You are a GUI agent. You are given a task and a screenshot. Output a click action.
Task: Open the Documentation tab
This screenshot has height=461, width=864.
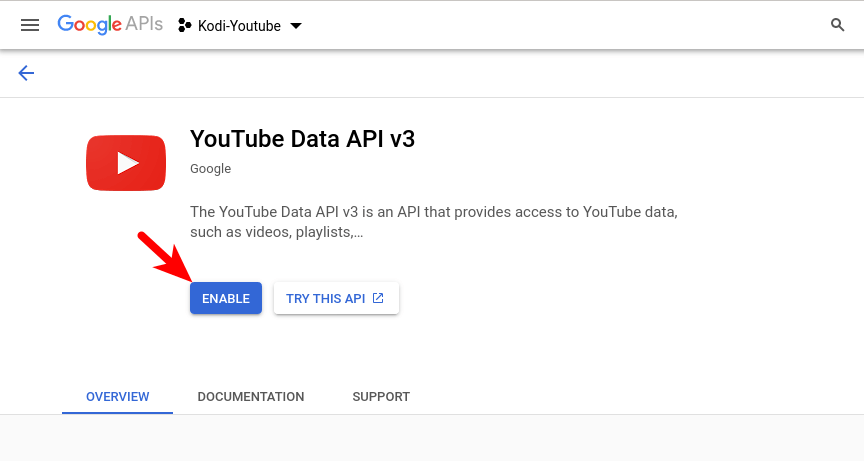(x=251, y=397)
